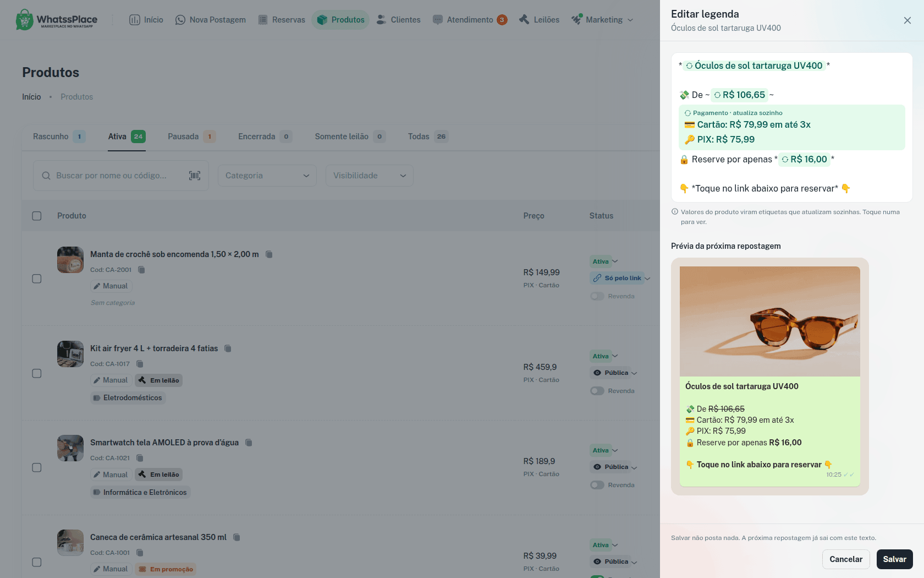Toggle Revenda for Manta de crochê
Image resolution: width=924 pixels, height=578 pixels.
click(597, 296)
